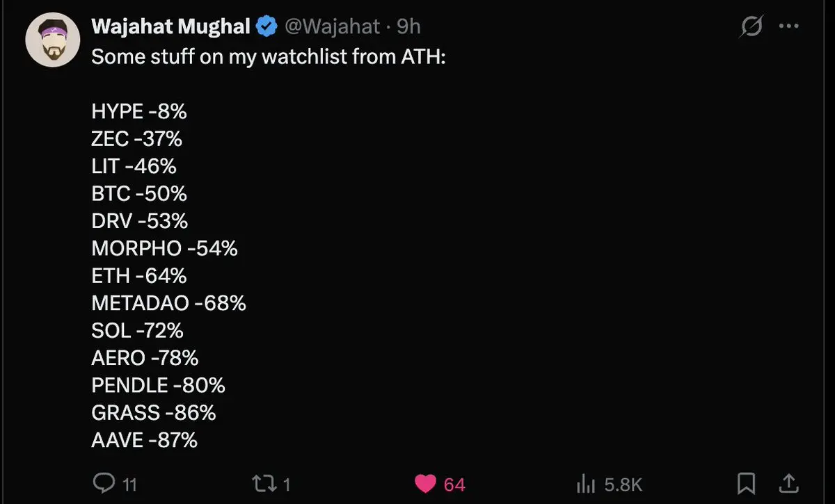The image size is (835, 504).
Task: Open the 9h timestamp link
Action: [x=408, y=26]
